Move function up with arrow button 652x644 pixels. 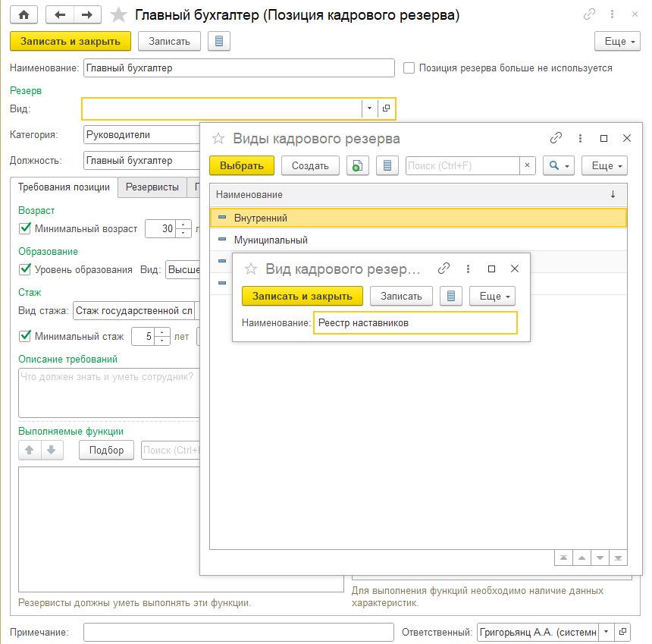pos(30,450)
